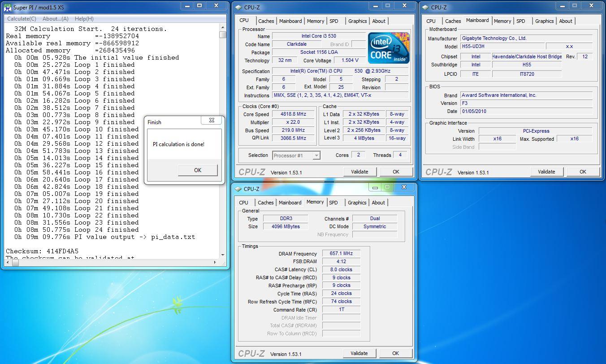Click the FSB:DRAM ratio 4:12
The image size is (606, 364).
click(341, 262)
